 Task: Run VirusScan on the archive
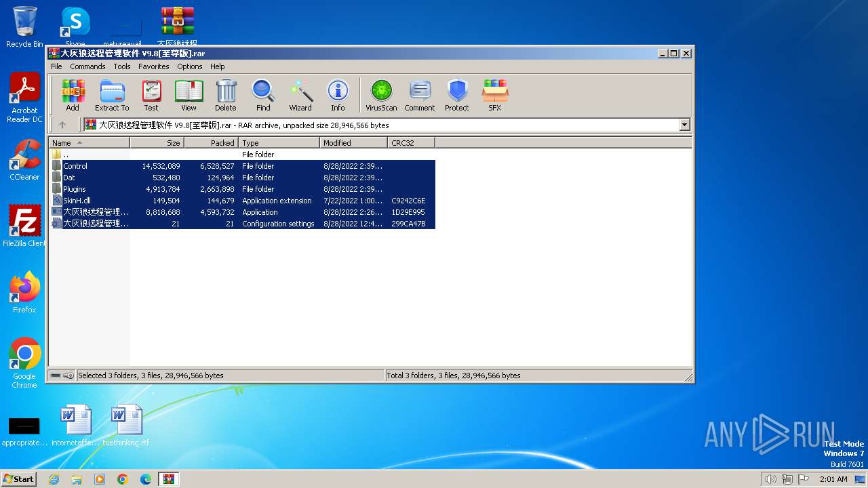pyautogui.click(x=381, y=95)
